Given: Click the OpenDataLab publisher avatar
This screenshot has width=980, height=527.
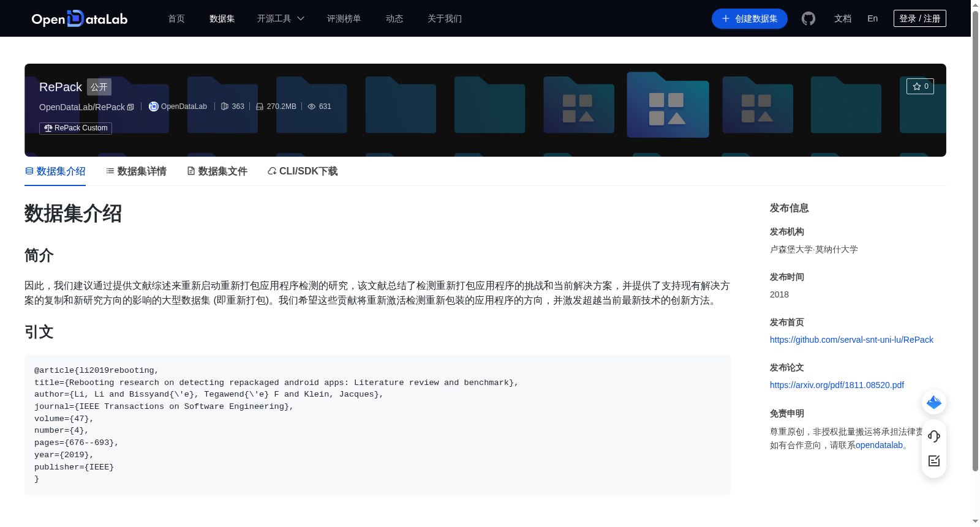Looking at the screenshot, I should click(154, 107).
